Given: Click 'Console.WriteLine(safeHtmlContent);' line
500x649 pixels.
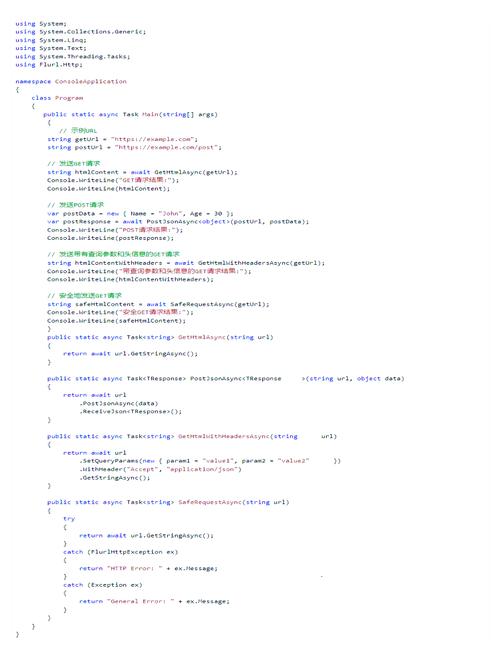Looking at the screenshot, I should click(116, 321).
